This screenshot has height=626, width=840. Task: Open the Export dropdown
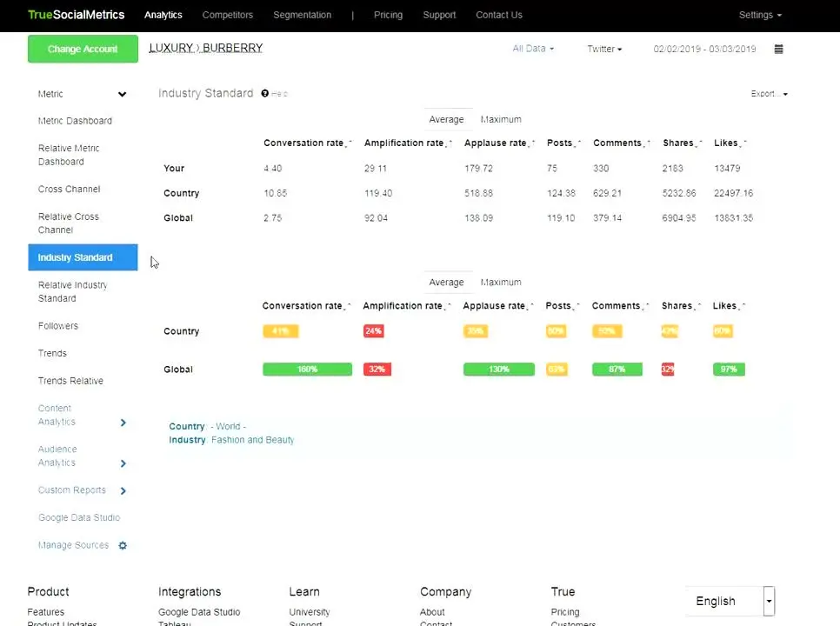pyautogui.click(x=769, y=94)
